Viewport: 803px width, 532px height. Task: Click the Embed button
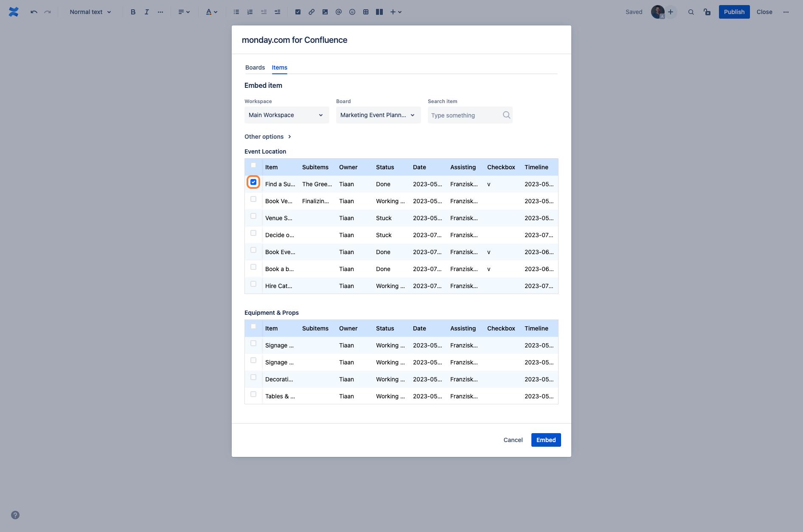[x=546, y=440]
